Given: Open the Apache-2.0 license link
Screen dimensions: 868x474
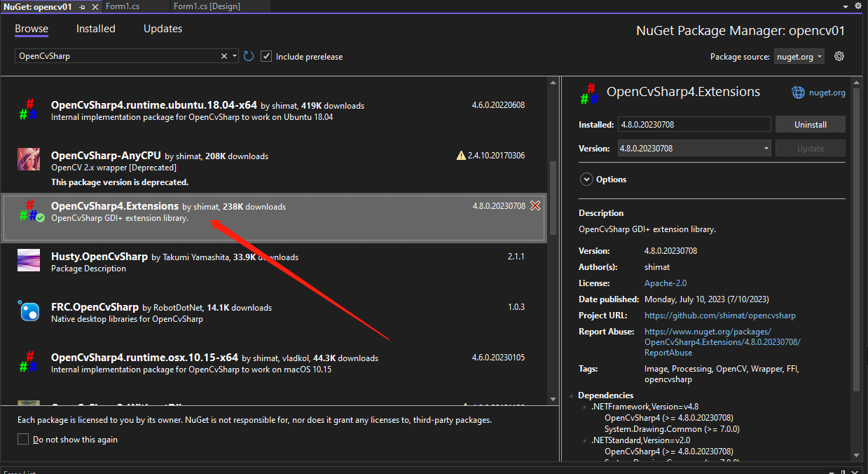Looking at the screenshot, I should [666, 283].
